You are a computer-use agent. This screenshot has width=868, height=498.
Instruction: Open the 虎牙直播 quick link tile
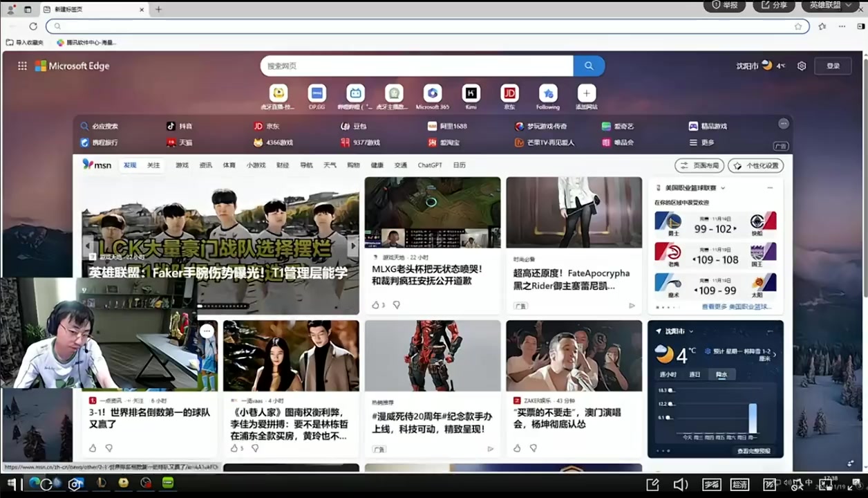(x=279, y=97)
